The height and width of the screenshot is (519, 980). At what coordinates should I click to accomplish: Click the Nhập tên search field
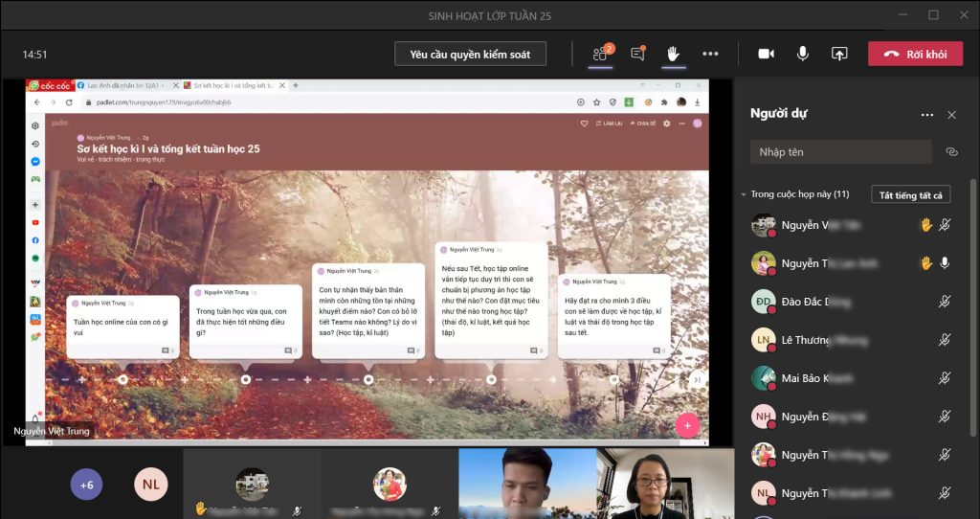click(x=839, y=151)
